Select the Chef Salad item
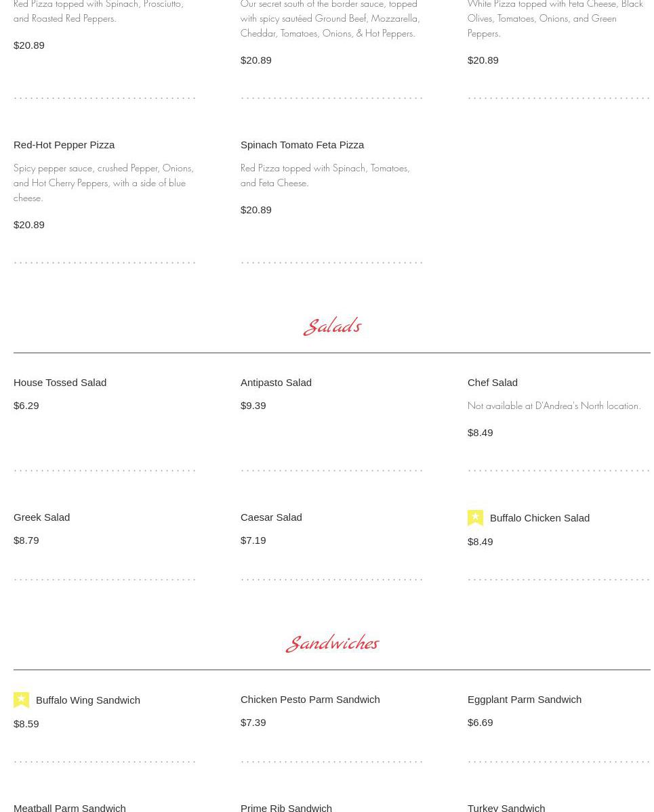This screenshot has height=812, width=654. (x=492, y=383)
